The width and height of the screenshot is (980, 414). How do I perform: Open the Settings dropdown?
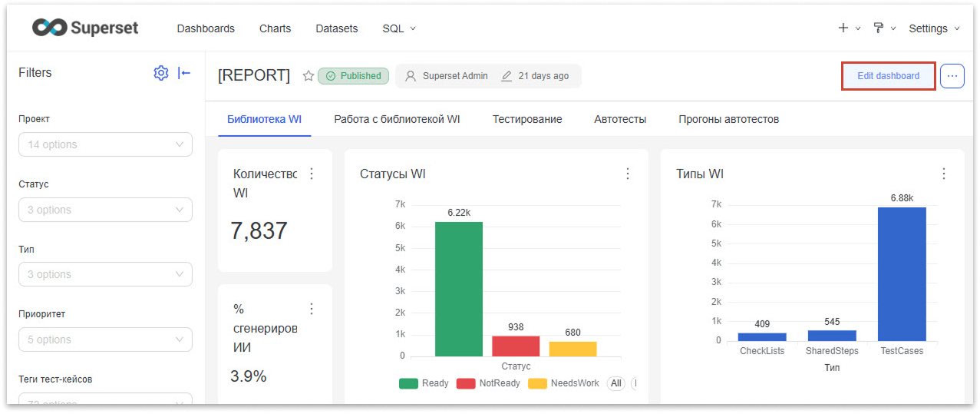click(934, 28)
